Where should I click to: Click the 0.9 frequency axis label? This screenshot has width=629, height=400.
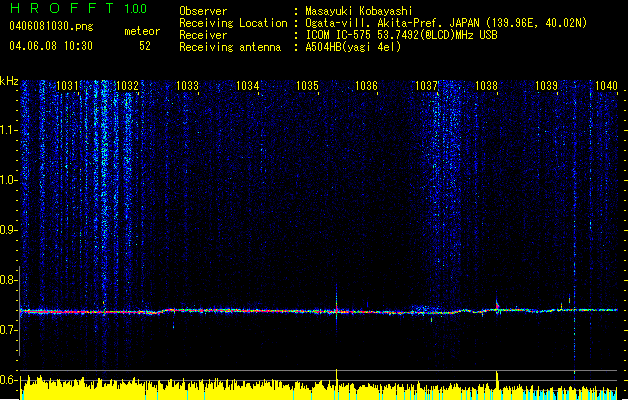(8, 230)
